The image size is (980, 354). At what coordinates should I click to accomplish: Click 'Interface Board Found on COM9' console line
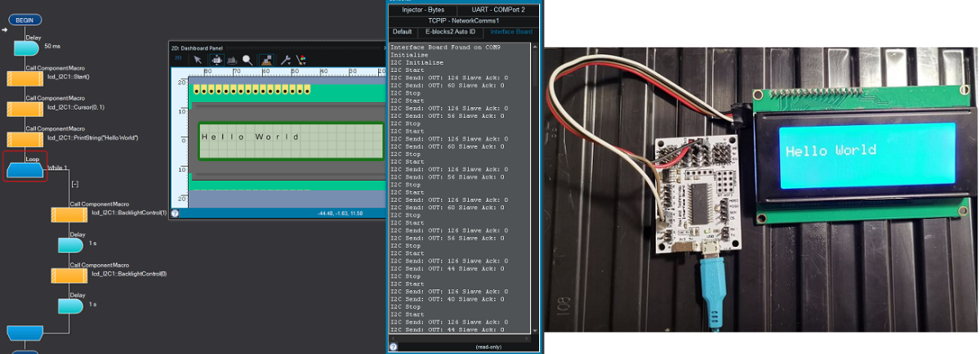point(446,47)
